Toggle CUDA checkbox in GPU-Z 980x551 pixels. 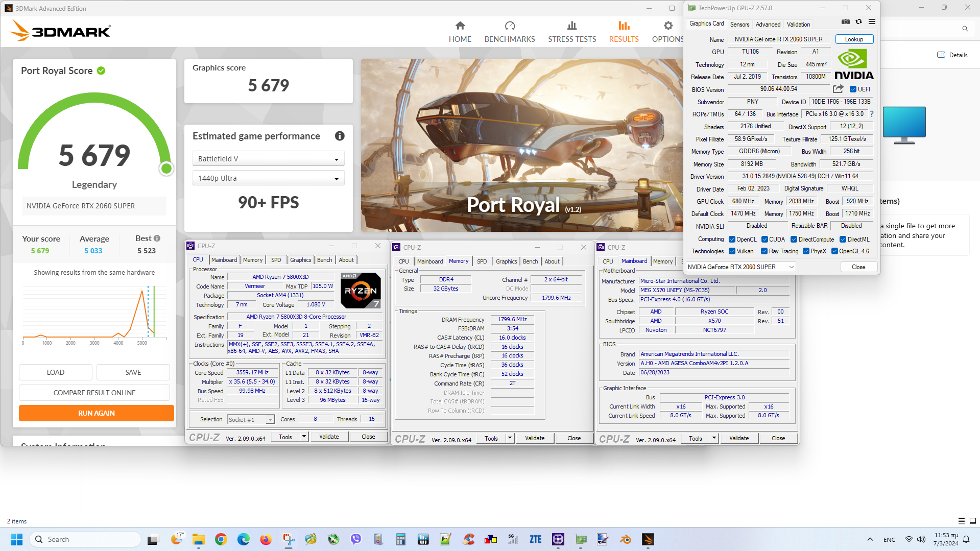coord(764,239)
